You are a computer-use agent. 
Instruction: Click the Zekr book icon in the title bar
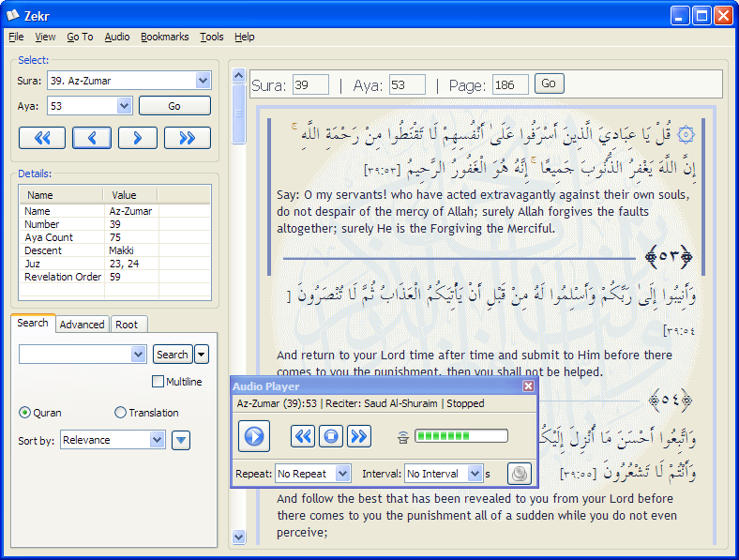coord(13,16)
